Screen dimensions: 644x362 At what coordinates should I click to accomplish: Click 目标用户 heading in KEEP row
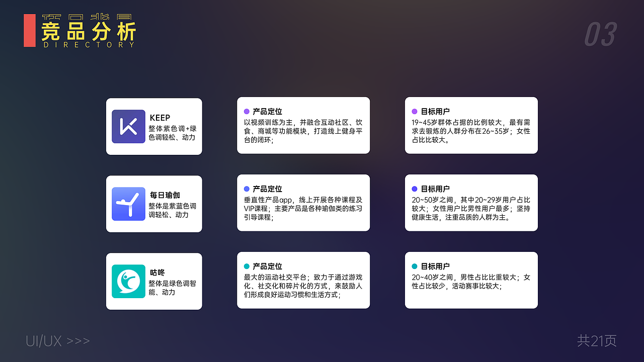pos(436,112)
